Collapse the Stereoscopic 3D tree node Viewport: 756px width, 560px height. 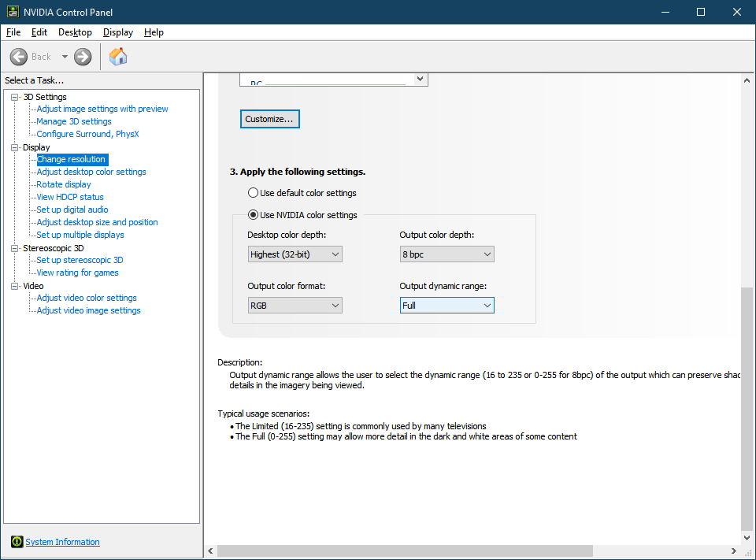14,248
